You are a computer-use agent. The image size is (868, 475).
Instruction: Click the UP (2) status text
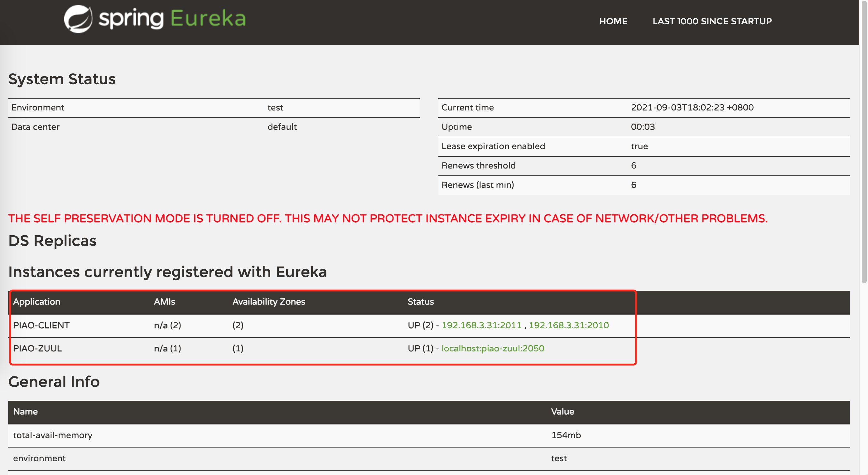tap(420, 325)
